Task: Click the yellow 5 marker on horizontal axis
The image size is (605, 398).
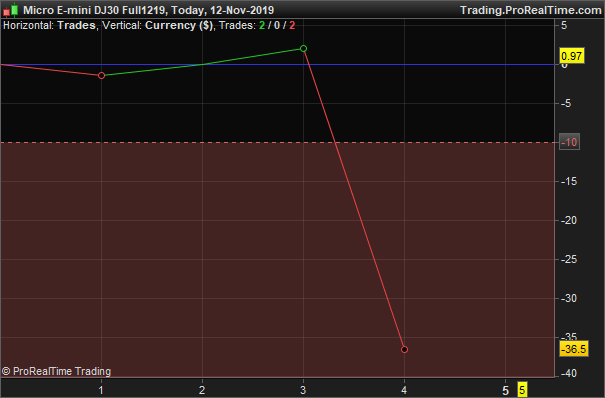Action: [x=522, y=390]
